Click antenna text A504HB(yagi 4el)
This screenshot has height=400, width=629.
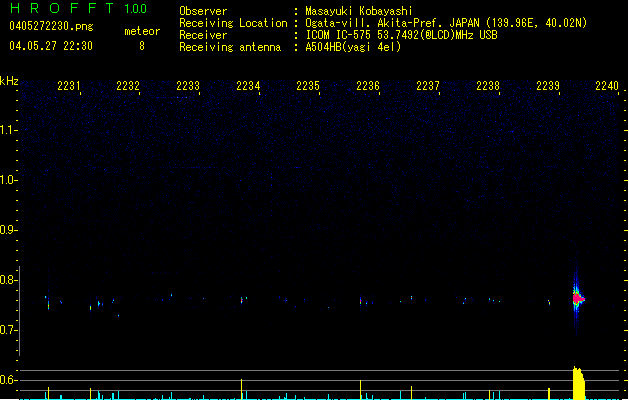[x=353, y=47]
